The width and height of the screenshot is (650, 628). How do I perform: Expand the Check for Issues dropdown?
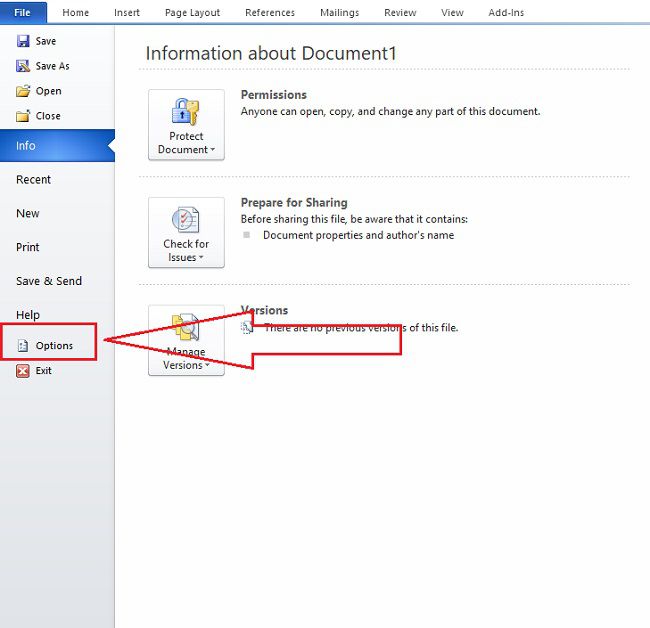tap(187, 232)
